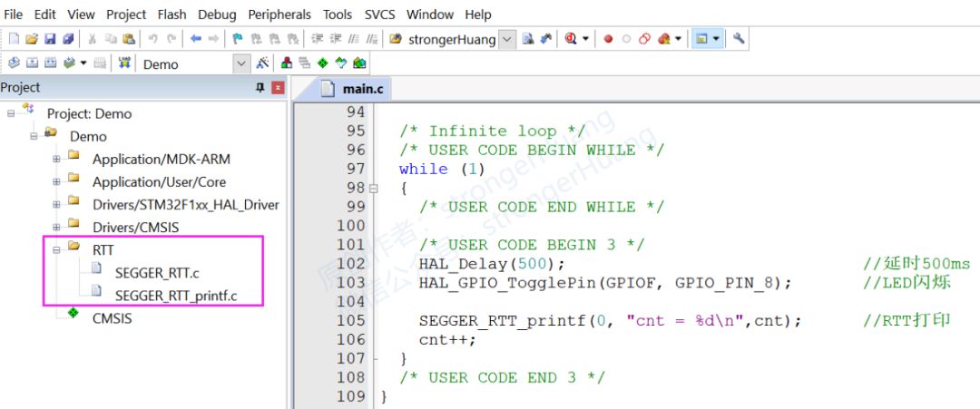Image resolution: width=980 pixels, height=409 pixels.
Task: Build target files icon
Action: tap(32, 63)
